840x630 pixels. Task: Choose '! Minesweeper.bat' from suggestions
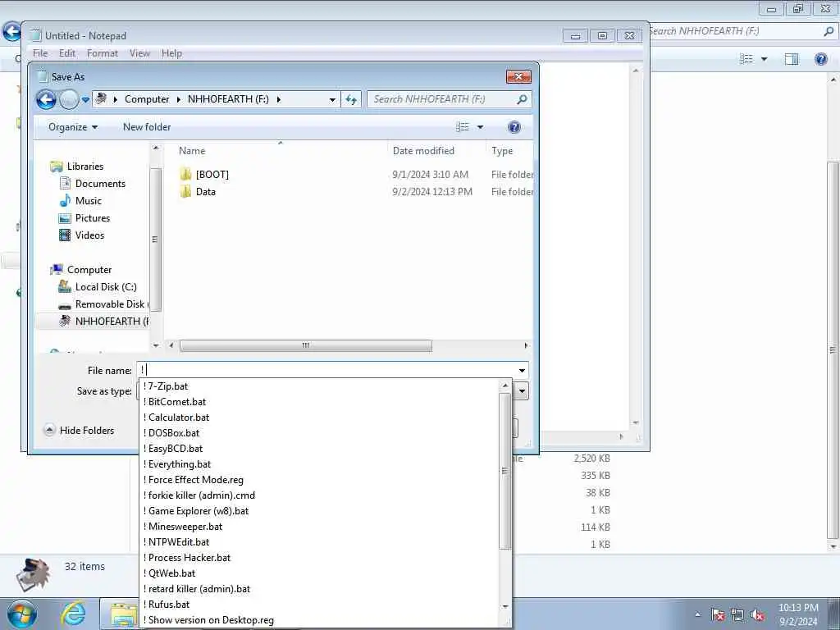(321, 527)
